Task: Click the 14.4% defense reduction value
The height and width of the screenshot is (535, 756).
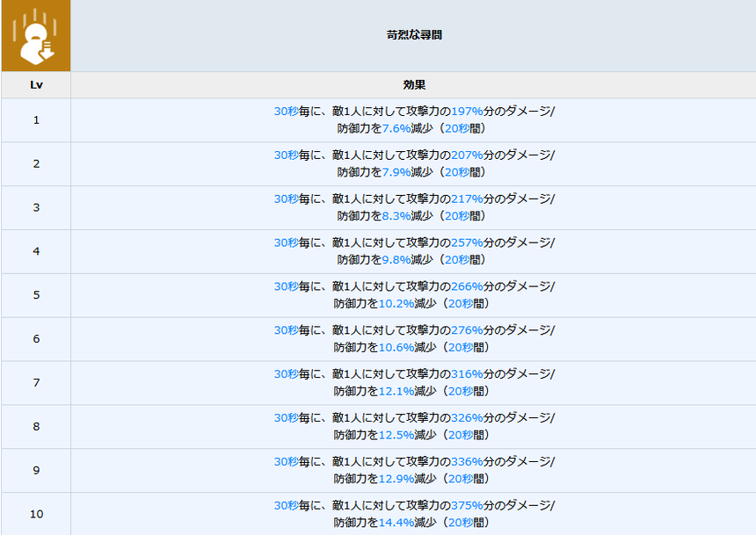Action: (x=396, y=523)
